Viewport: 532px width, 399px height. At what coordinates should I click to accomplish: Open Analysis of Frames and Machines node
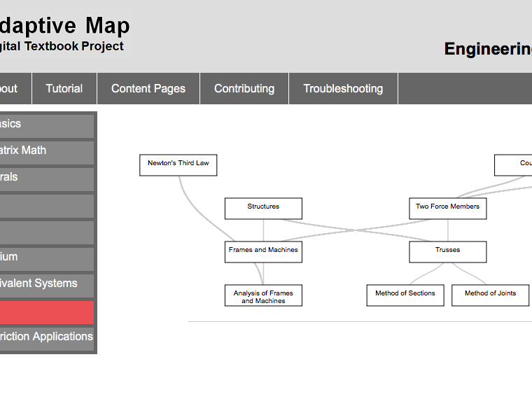pos(263,295)
